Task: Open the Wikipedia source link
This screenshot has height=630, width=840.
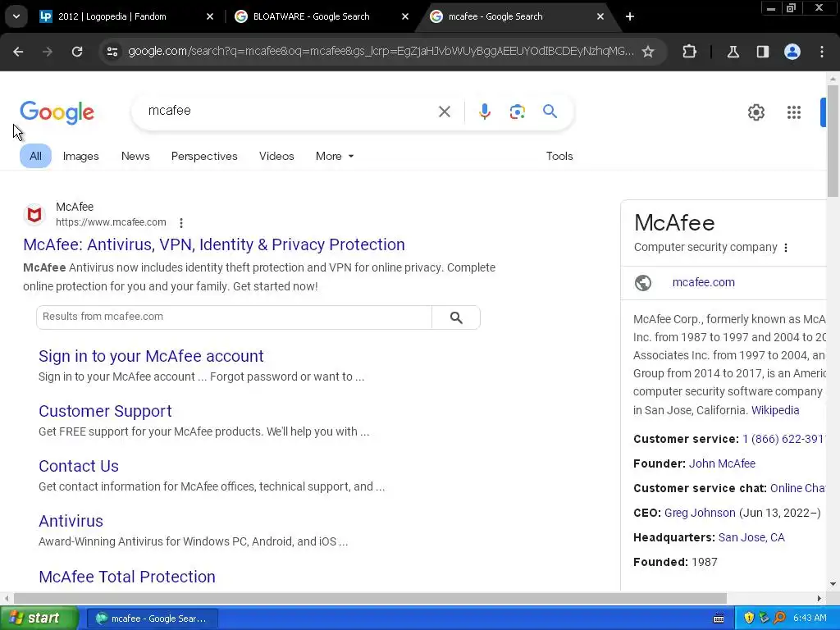Action: point(775,410)
